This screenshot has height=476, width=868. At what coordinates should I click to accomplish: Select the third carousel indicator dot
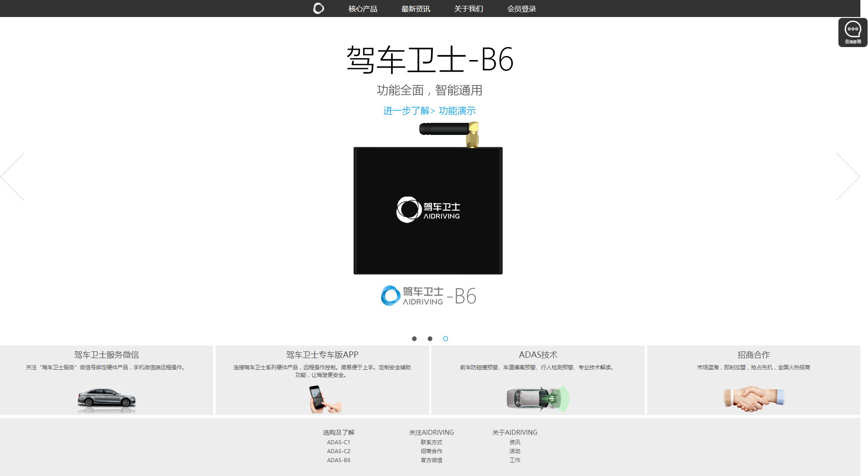tap(445, 339)
